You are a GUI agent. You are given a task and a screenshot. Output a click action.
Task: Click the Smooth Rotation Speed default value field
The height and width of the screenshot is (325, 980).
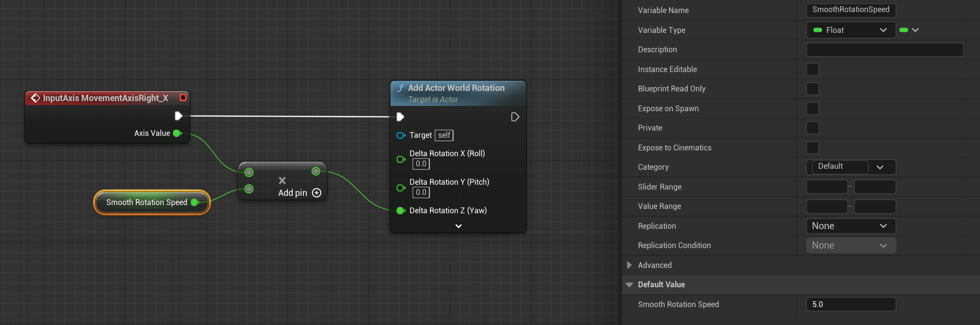[851, 304]
